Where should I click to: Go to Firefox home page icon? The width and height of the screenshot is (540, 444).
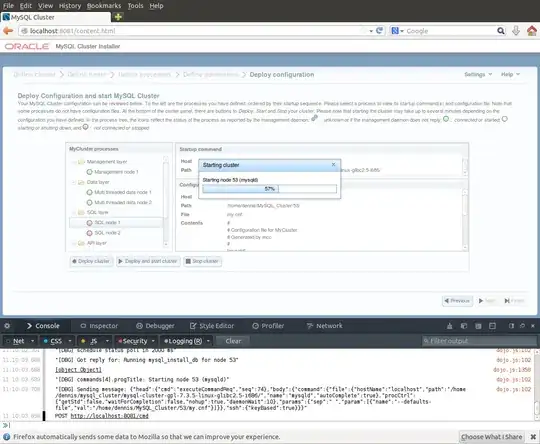[532, 31]
